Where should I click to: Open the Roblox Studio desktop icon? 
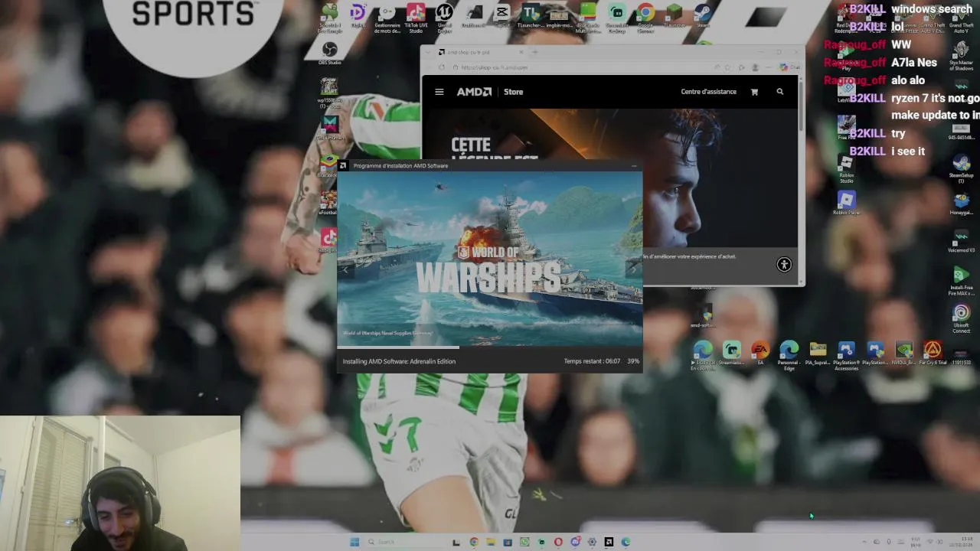846,169
